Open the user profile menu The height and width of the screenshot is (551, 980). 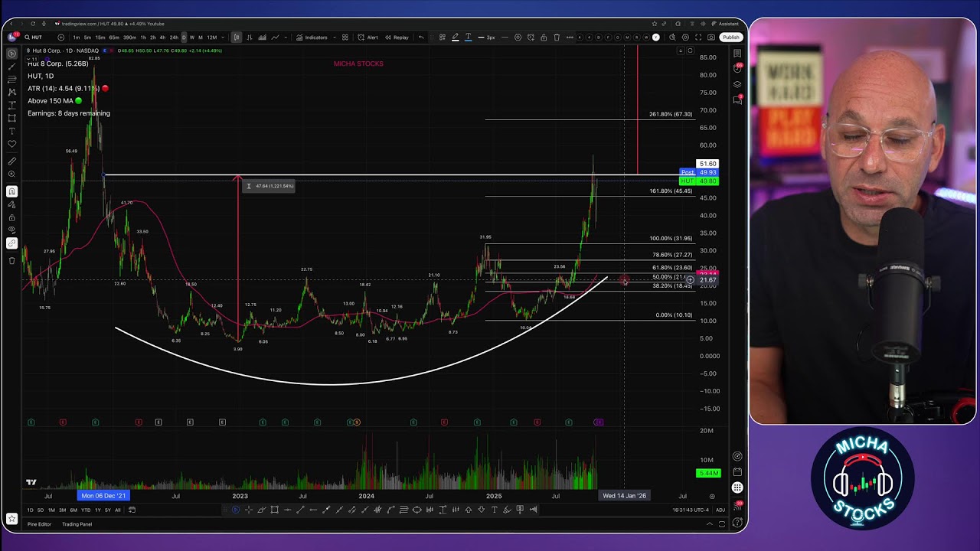point(12,37)
